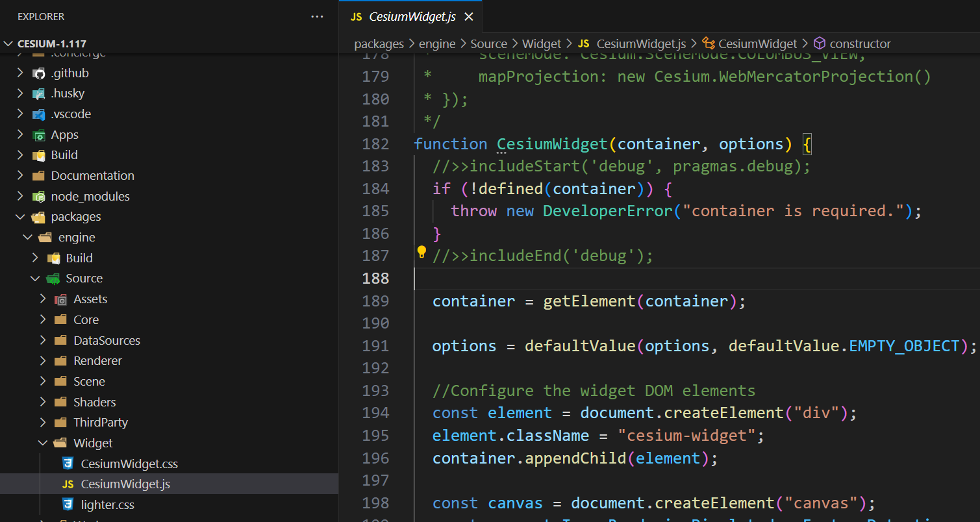This screenshot has width=980, height=522.
Task: Click EMPTY_OBJECT on line 191
Action: click(x=904, y=346)
